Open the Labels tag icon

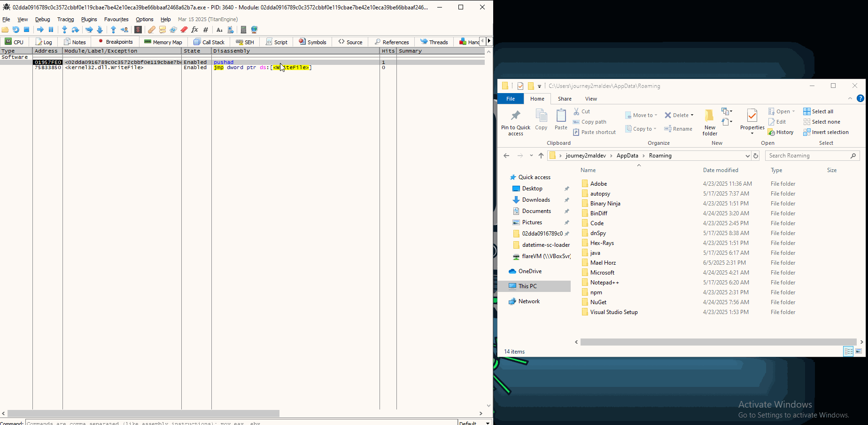click(x=173, y=30)
